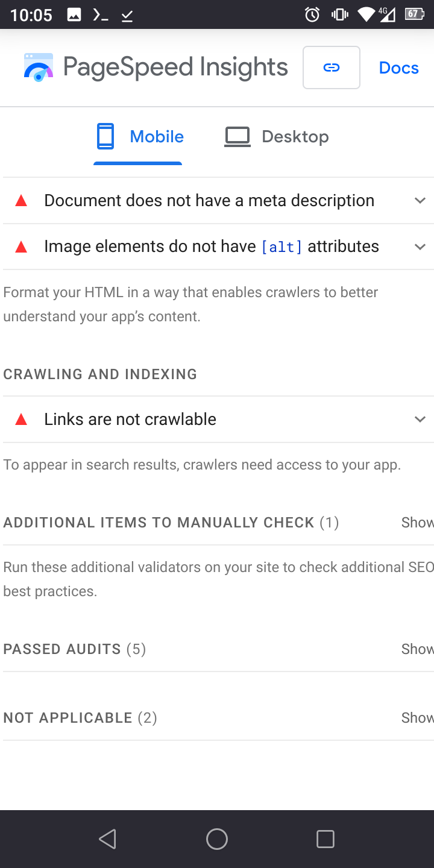Tap the PageSpeed Insights speedometer logo

39,68
